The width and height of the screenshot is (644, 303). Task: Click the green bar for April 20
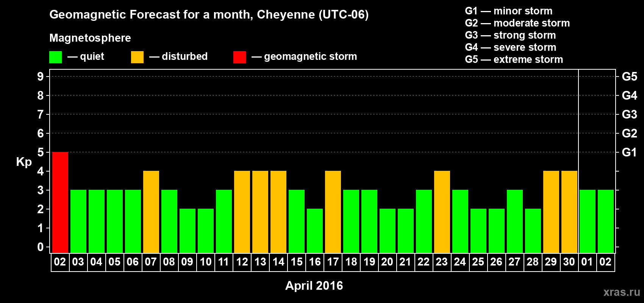click(388, 231)
